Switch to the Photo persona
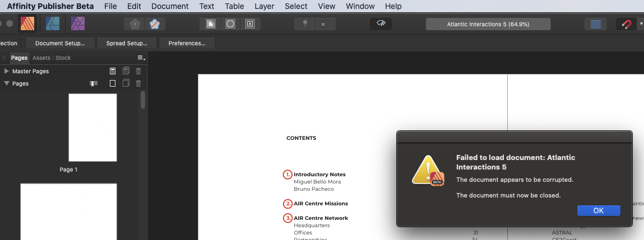This screenshot has width=644, height=240. [x=77, y=24]
